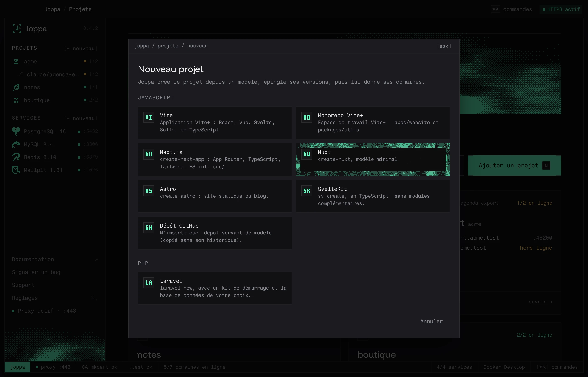Open the Support link
This screenshot has width=588, height=377.
(x=23, y=285)
